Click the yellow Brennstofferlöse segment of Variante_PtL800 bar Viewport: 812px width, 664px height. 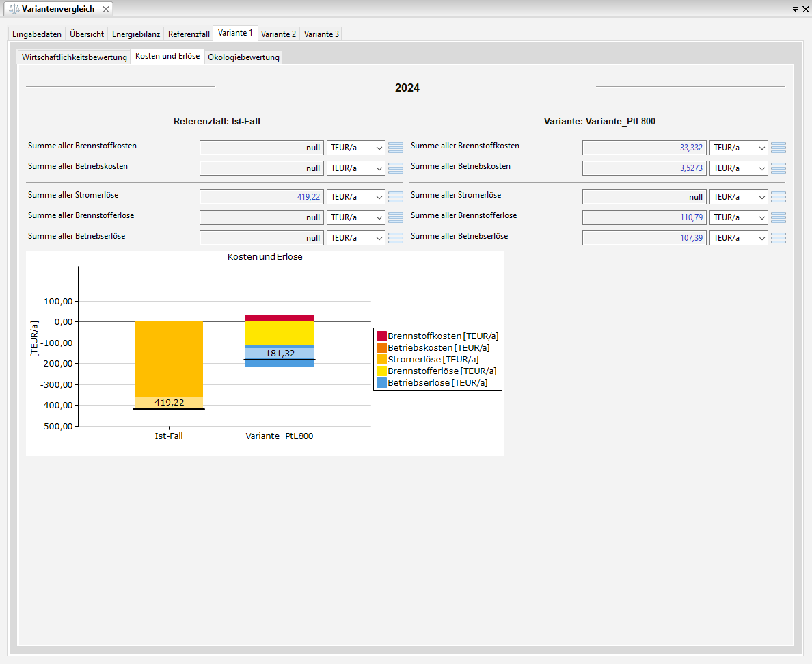(x=280, y=333)
